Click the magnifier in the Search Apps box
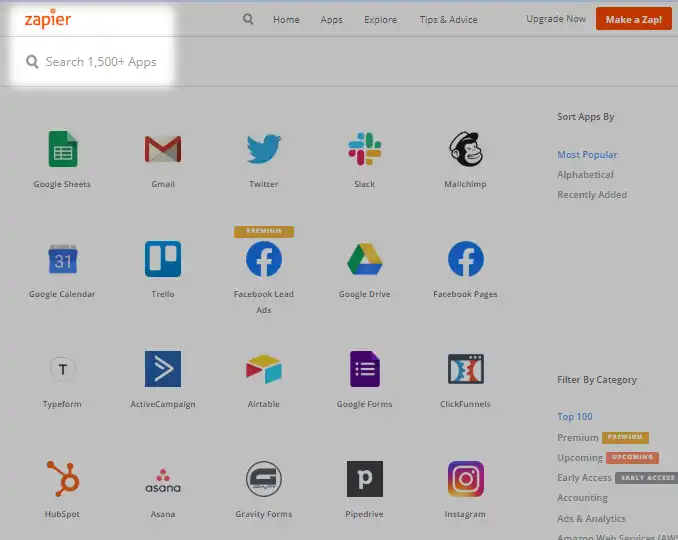 (x=32, y=61)
